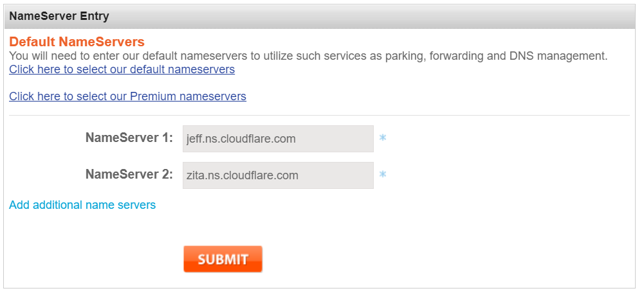The width and height of the screenshot is (644, 293).
Task: Click Add additional name servers
Action: (82, 205)
